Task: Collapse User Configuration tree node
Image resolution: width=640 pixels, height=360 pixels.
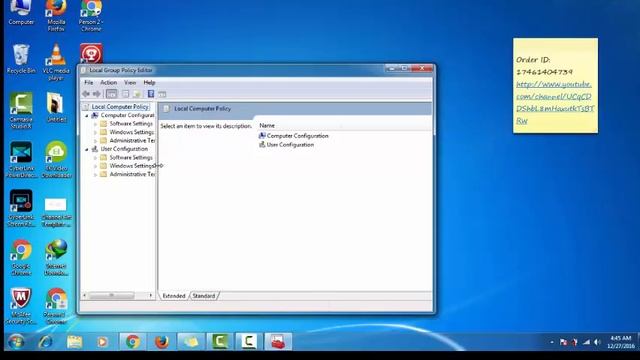Action: point(87,149)
